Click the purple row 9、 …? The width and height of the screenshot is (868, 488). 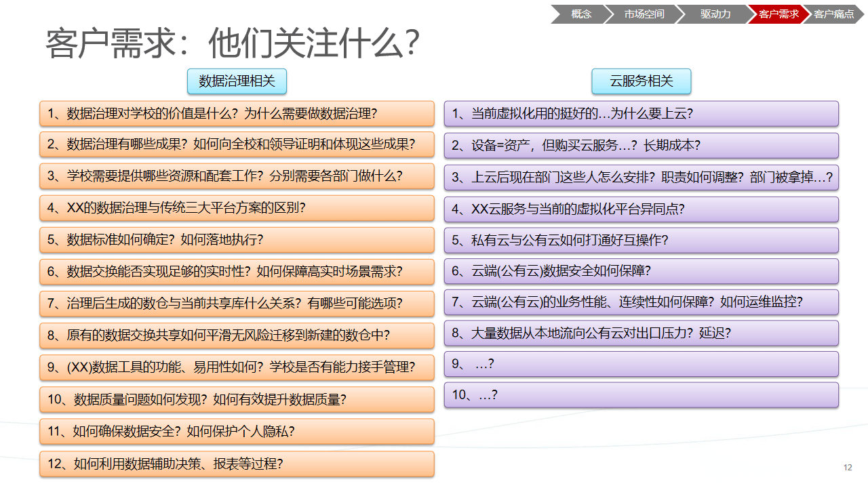coord(642,364)
